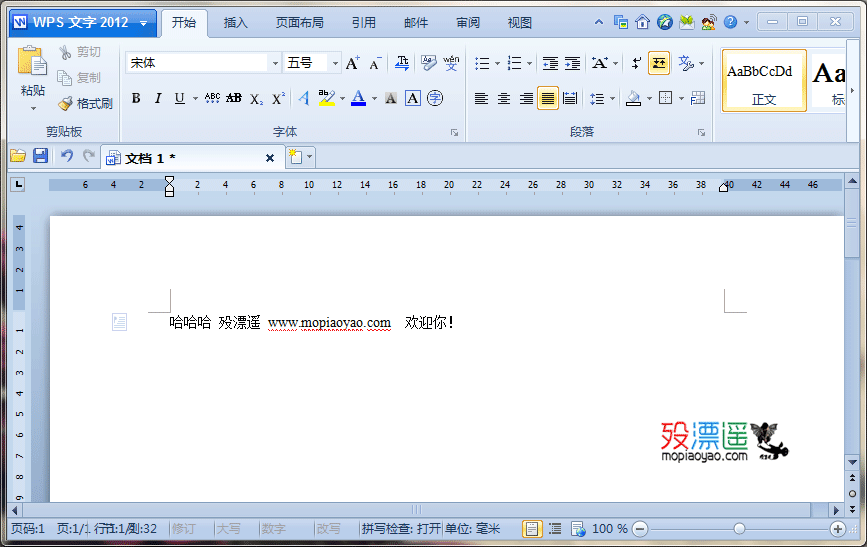Switch to web layout view icon
The image size is (867, 547).
578,529
